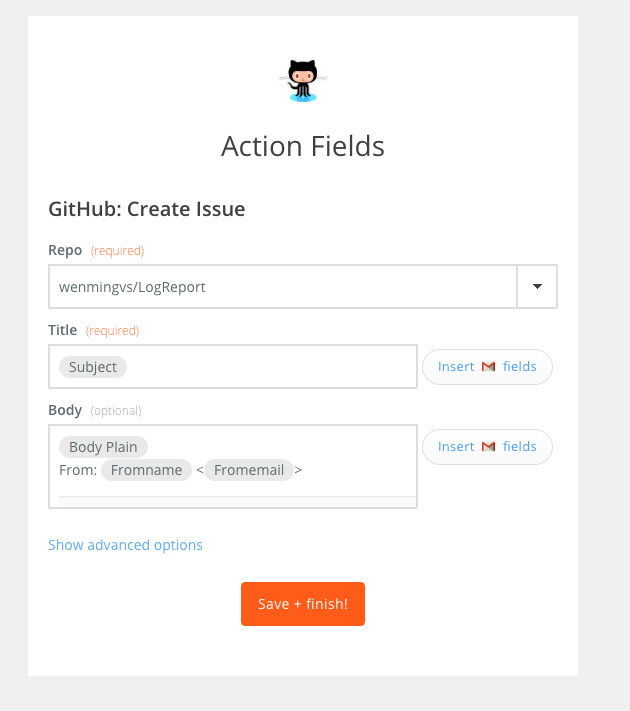The height and width of the screenshot is (711, 630).
Task: Click the GitHub: Create Issue heading
Action: (x=147, y=209)
